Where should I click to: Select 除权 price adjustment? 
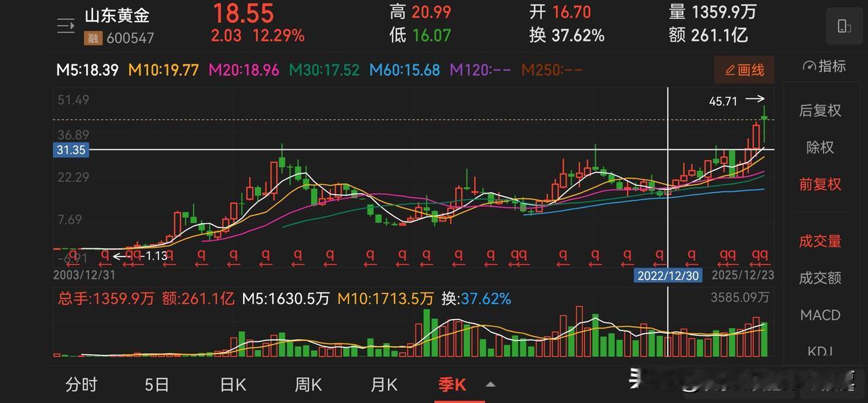820,147
